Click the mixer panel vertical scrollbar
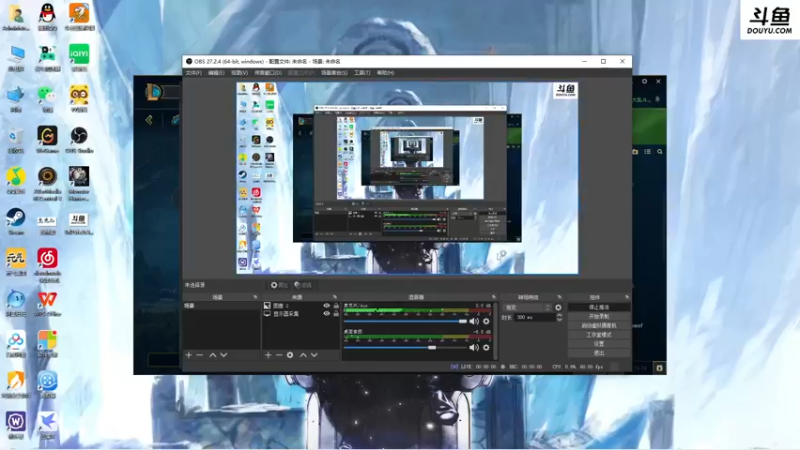Screen dimensions: 800x450 pyautogui.click(x=495, y=331)
